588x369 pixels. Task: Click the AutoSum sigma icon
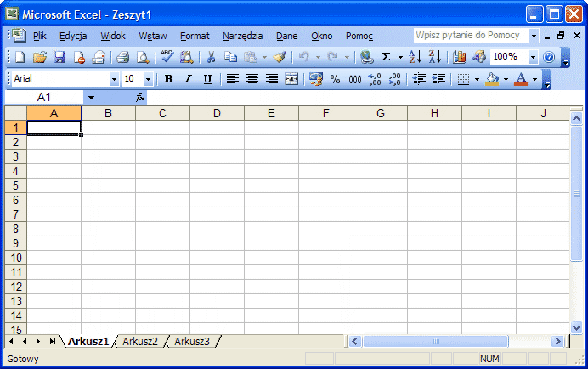coord(386,57)
